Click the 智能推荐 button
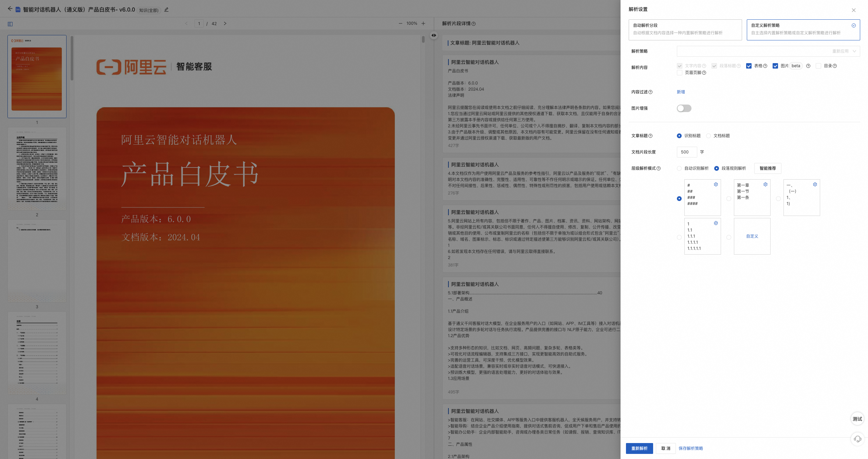Image resolution: width=868 pixels, height=459 pixels. point(768,168)
